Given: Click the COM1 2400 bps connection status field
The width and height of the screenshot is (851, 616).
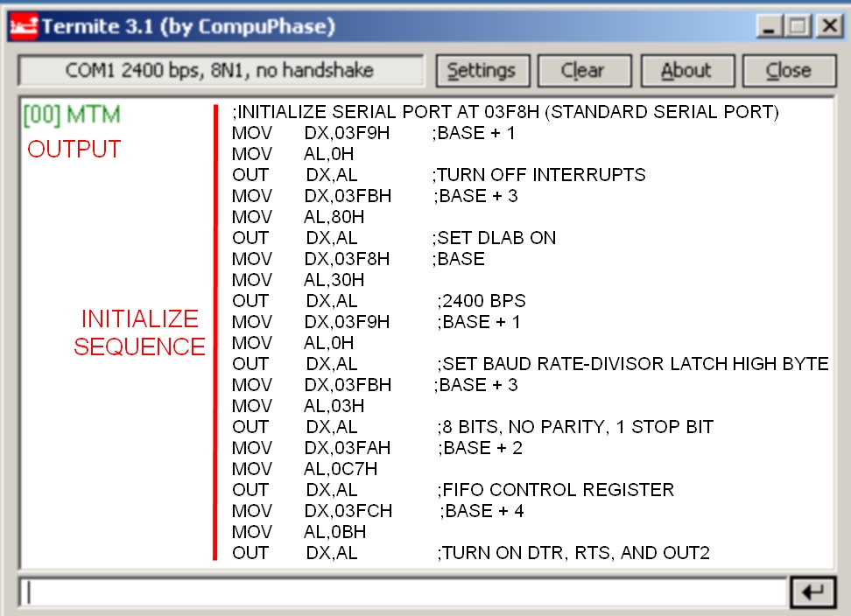Looking at the screenshot, I should [x=220, y=71].
